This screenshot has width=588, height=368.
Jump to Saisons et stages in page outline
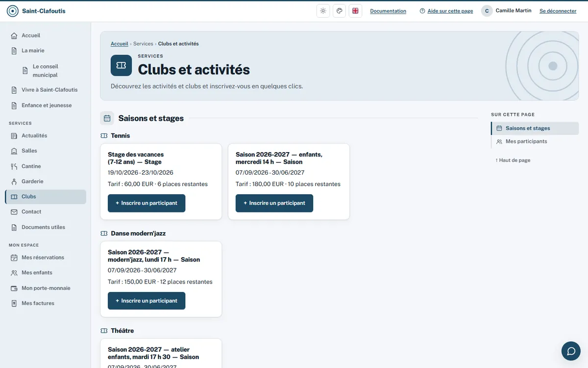[x=535, y=128]
